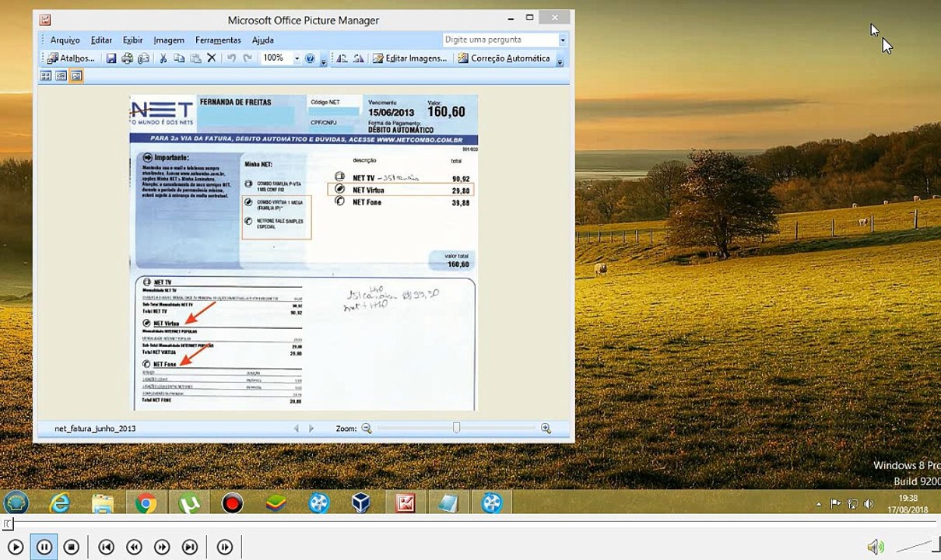Go to the previous picture arrow
This screenshot has width=941, height=560.
point(296,429)
